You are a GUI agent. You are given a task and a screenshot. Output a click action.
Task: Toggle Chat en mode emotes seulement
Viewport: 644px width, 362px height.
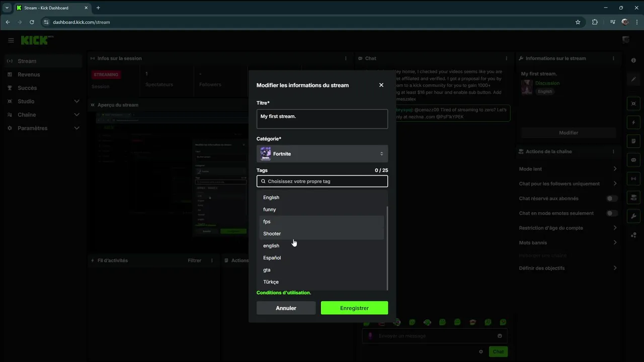[612, 213]
